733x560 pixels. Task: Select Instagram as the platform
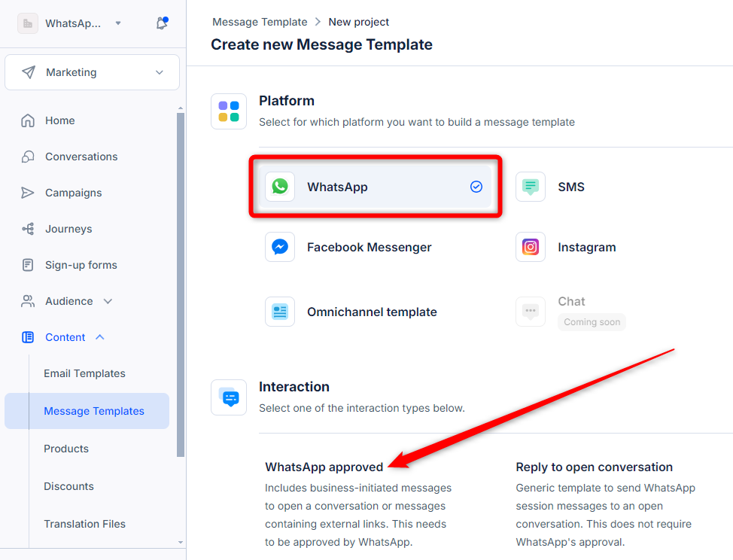click(587, 247)
